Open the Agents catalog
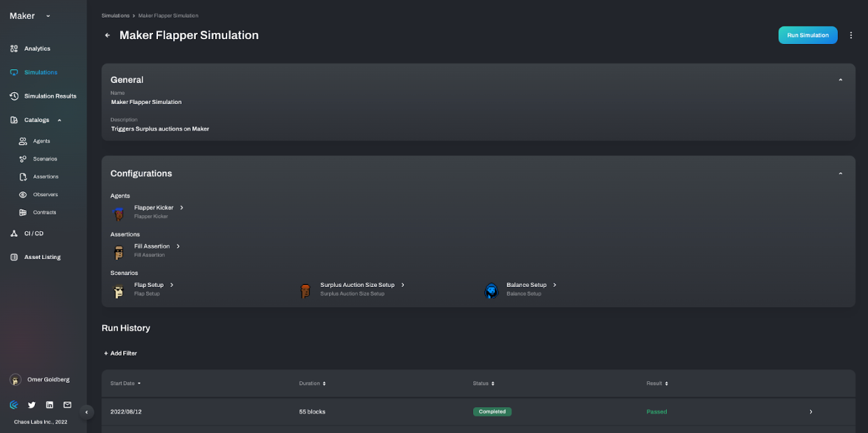The width and height of the screenshot is (868, 433). coord(42,141)
